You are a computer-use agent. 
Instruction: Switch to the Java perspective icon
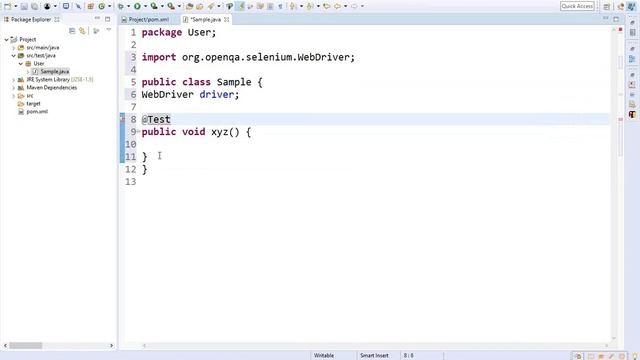point(631,7)
